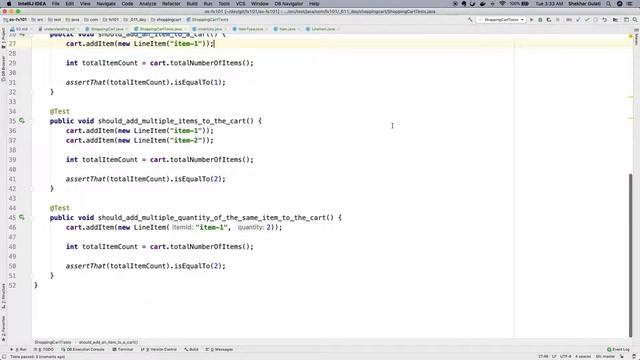640x360 pixels.
Task: Open the Favorites sidebar panel
Action: tap(4, 328)
